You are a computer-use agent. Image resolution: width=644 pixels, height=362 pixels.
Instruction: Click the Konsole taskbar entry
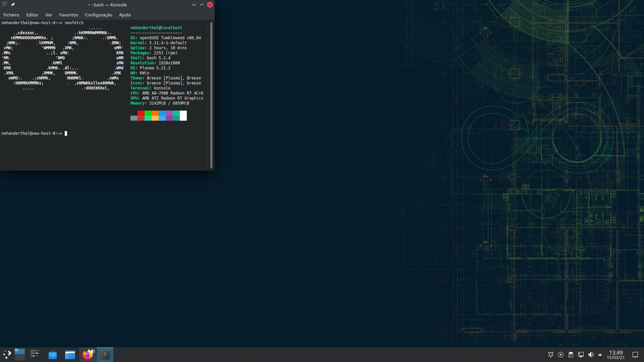[105, 354]
